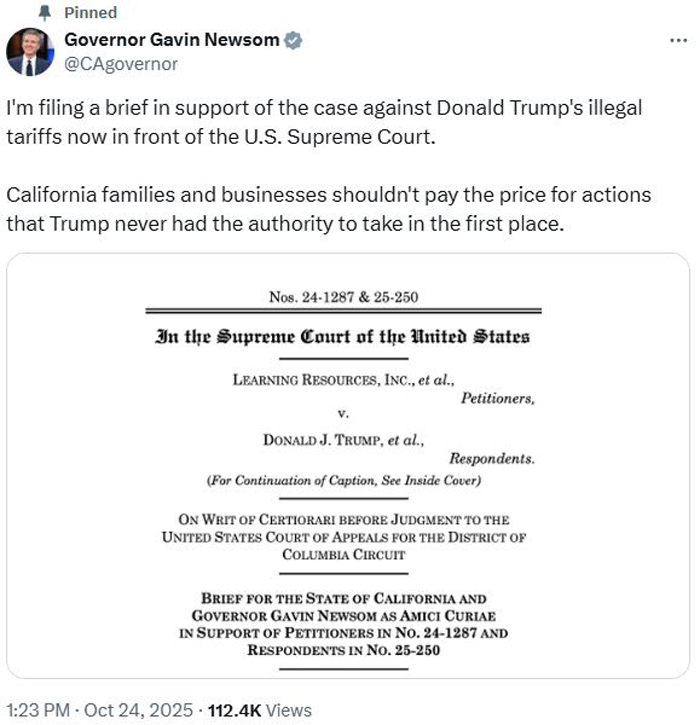Click the Donald J. Trump respondent line
The width and height of the screenshot is (700, 725).
click(344, 440)
